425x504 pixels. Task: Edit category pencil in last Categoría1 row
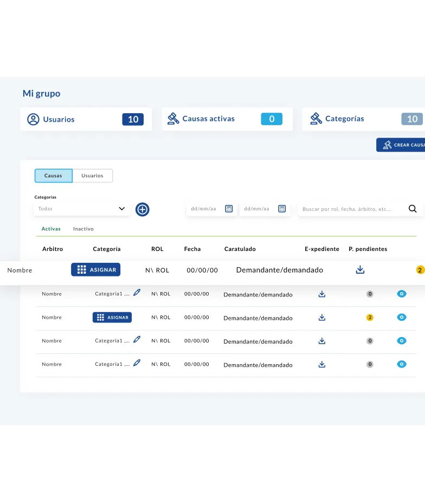tap(137, 363)
